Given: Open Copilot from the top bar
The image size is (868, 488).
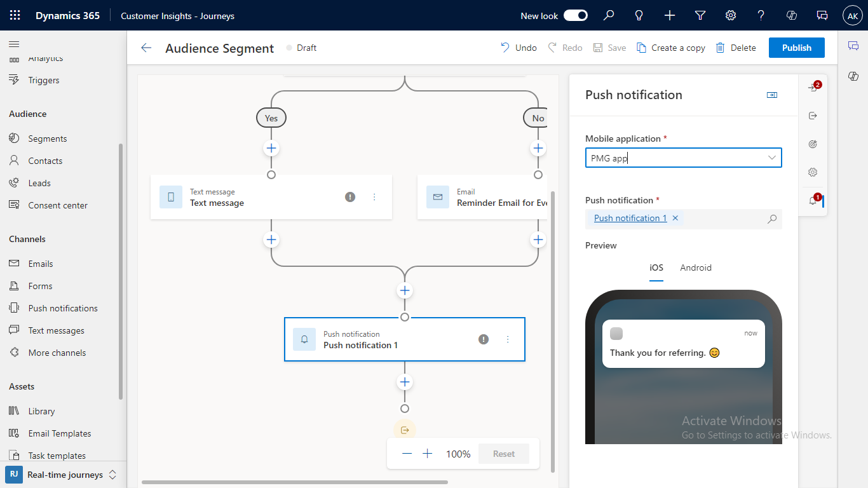Looking at the screenshot, I should 791,15.
